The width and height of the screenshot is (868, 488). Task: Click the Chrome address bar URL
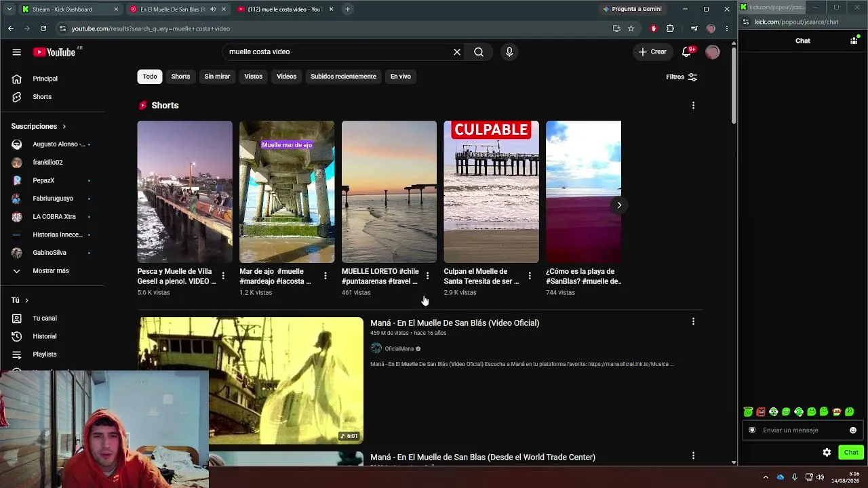click(151, 28)
